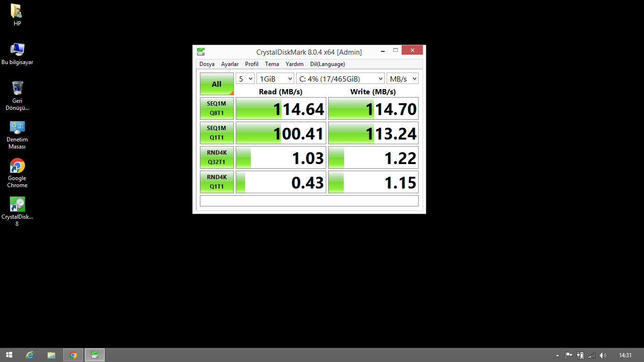Click the empty comment field below results
This screenshot has height=362, width=644.
[x=309, y=201]
